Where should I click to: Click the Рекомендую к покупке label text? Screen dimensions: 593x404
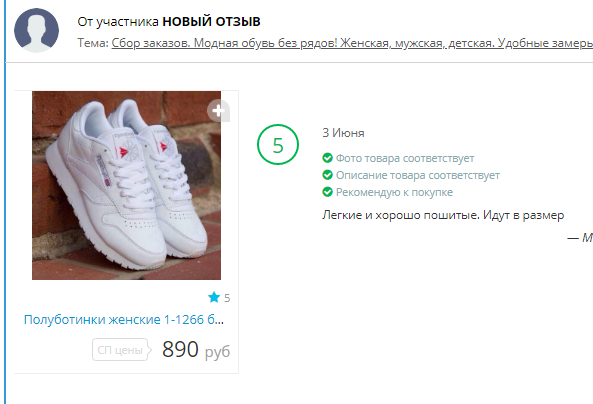point(394,192)
